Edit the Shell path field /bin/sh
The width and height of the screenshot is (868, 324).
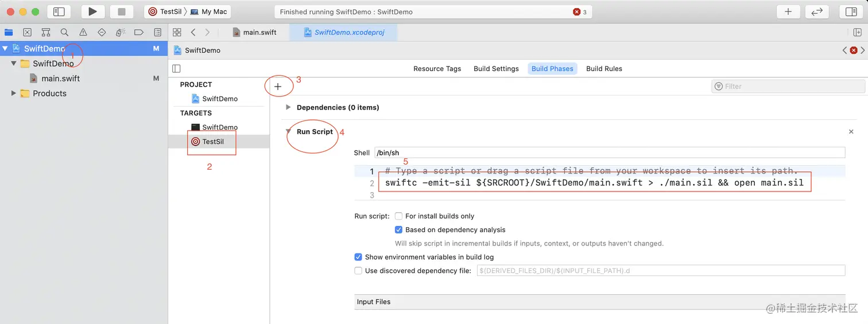[610, 153]
